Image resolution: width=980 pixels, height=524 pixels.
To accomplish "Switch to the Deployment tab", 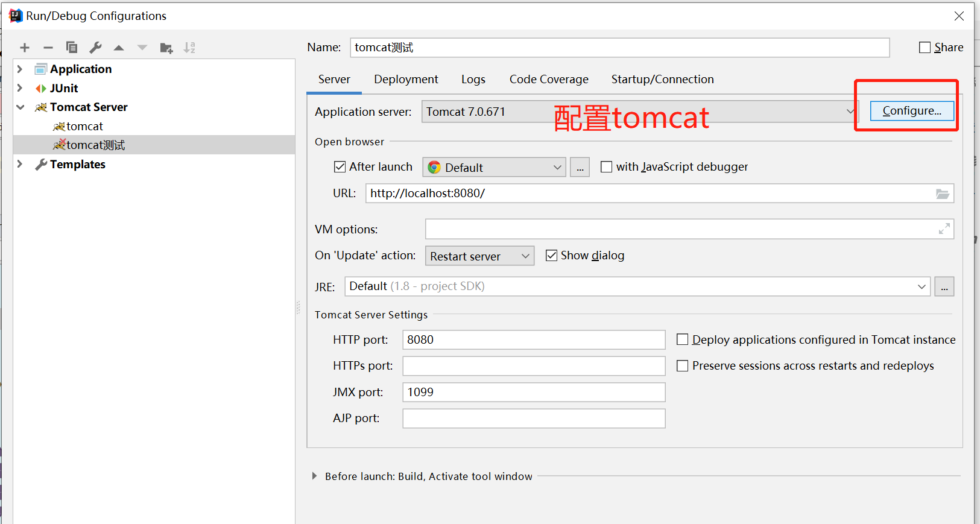I will click(406, 79).
